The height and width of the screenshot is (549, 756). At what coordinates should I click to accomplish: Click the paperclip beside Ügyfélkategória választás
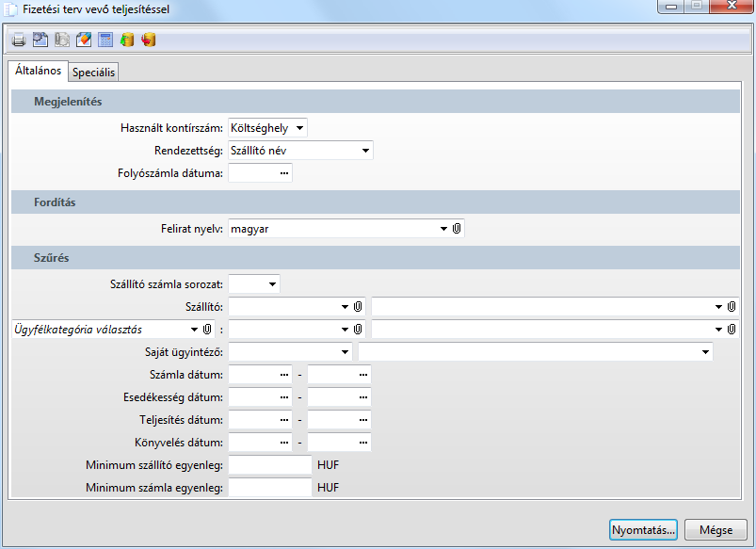click(207, 330)
